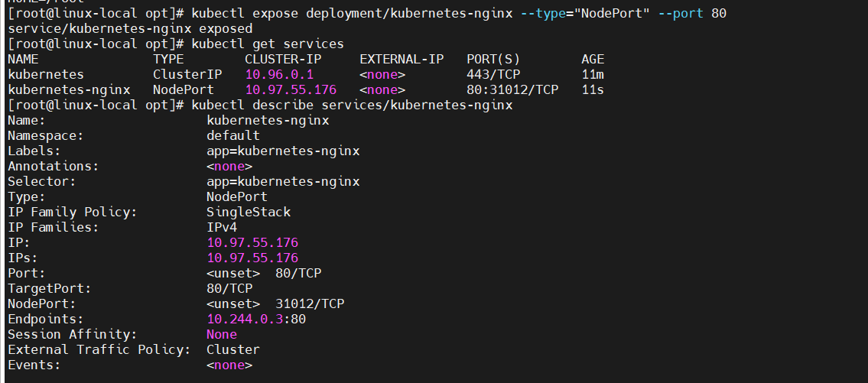Click the 'kubectl describe services/kubernetes-nginx' command
The height and width of the screenshot is (383, 868).
pyautogui.click(x=352, y=105)
